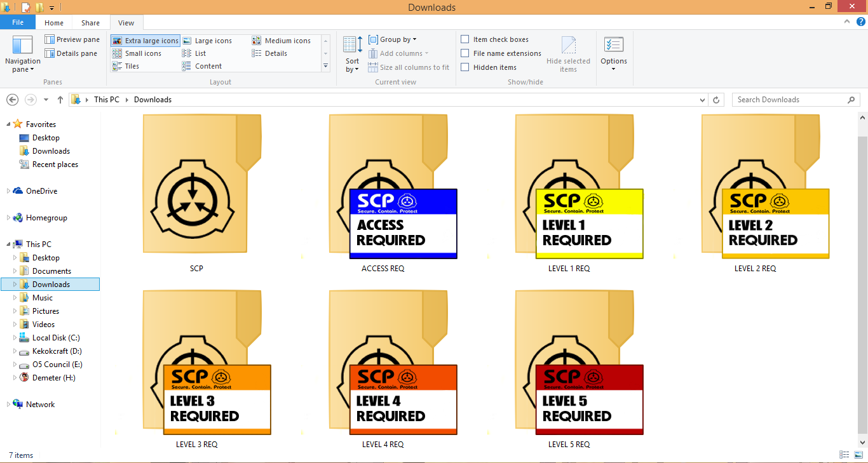Expand the layout gallery more arrow
868x463 pixels.
(x=326, y=66)
